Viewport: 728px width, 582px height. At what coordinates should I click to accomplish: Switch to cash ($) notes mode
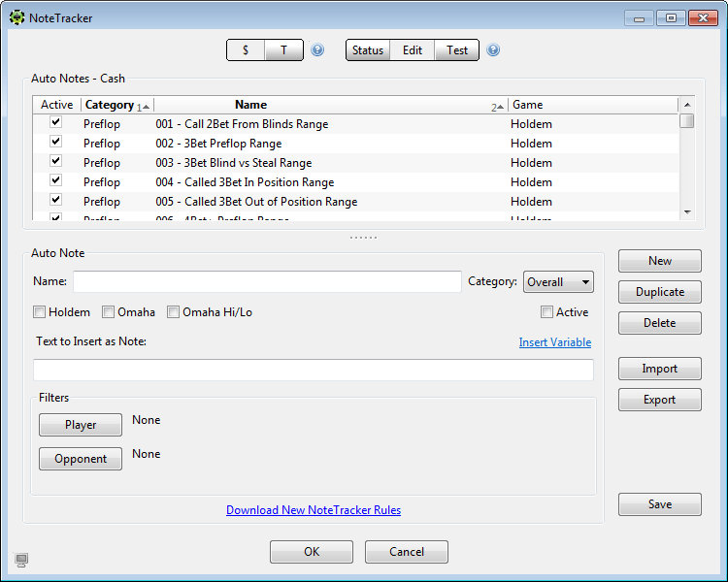(x=246, y=50)
